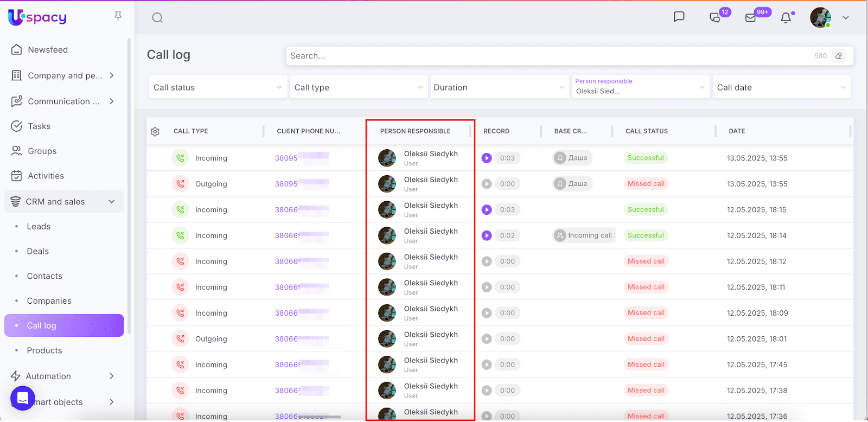Collapse the CRM and sales section
The width and height of the screenshot is (868, 422).
[111, 202]
